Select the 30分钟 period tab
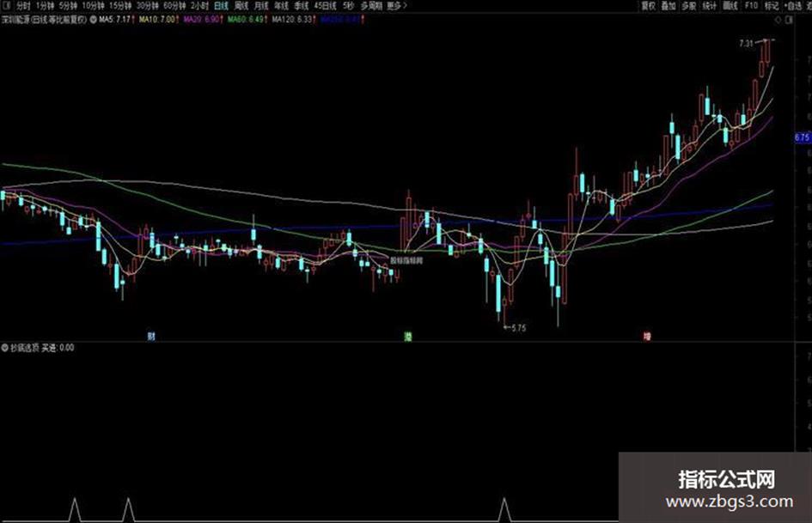Screen dimensions: 812x523 pyautogui.click(x=147, y=6)
